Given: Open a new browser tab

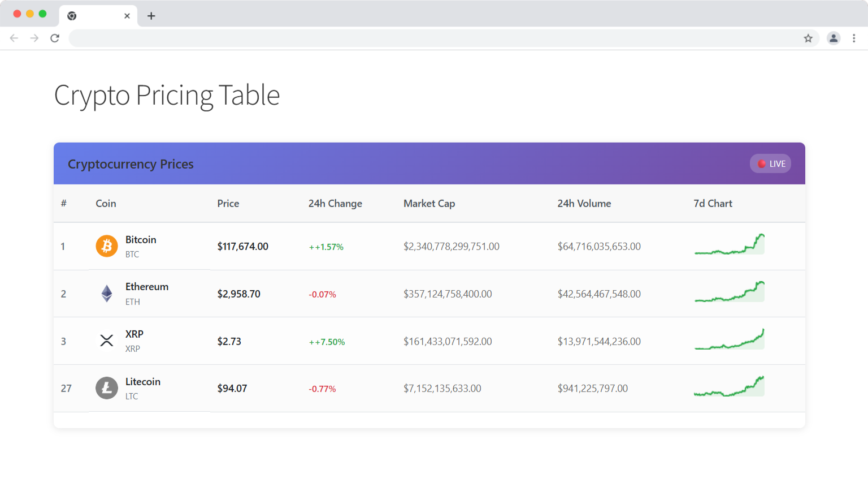Looking at the screenshot, I should [151, 16].
